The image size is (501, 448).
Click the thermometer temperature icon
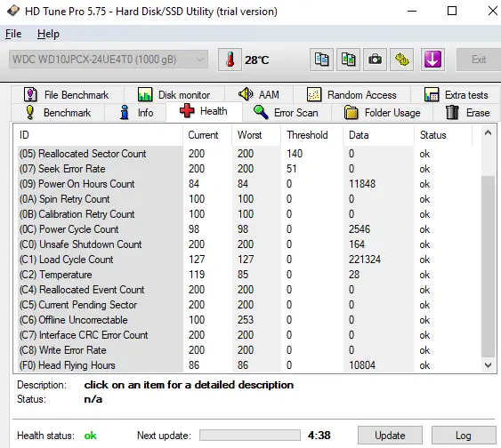[x=230, y=60]
